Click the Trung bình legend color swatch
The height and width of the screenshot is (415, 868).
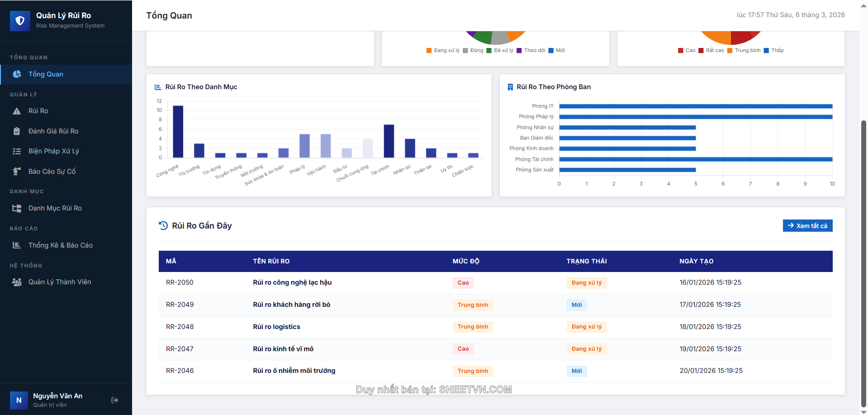pos(730,50)
